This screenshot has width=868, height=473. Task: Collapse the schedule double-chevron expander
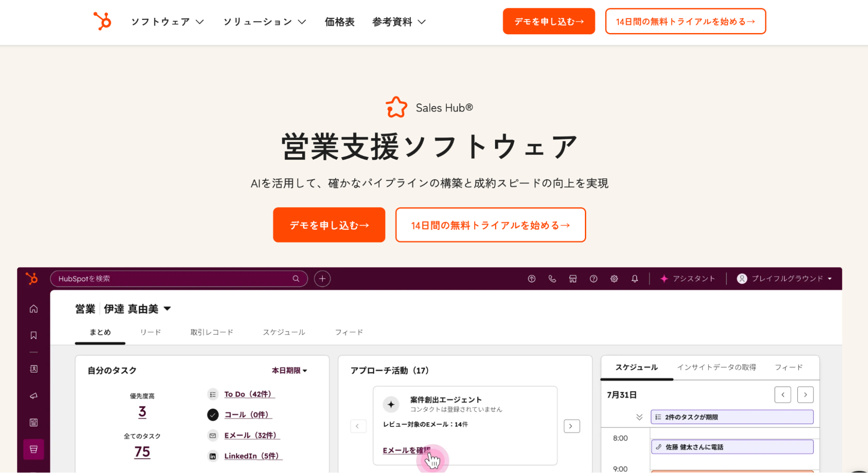click(x=639, y=417)
